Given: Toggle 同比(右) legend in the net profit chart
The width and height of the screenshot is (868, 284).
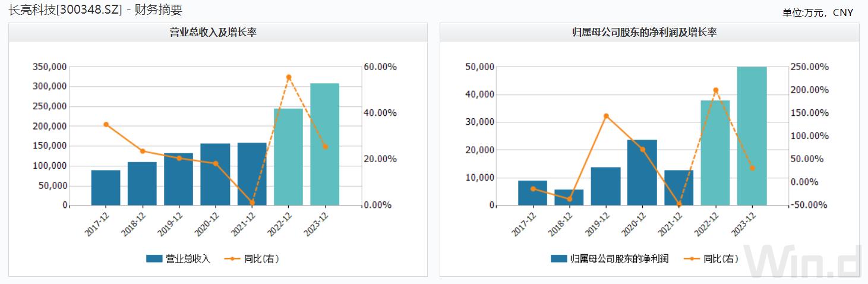Looking at the screenshot, I should 712,258.
